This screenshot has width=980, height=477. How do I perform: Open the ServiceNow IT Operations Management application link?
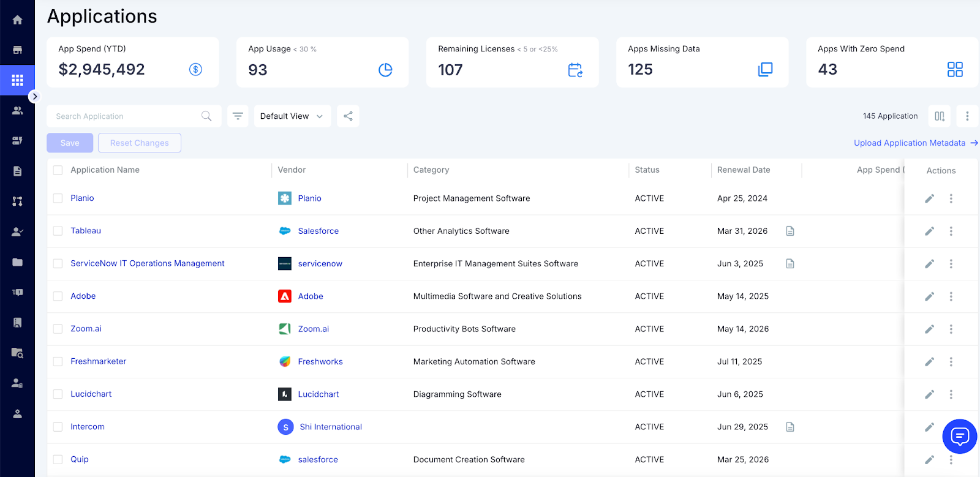pos(148,263)
